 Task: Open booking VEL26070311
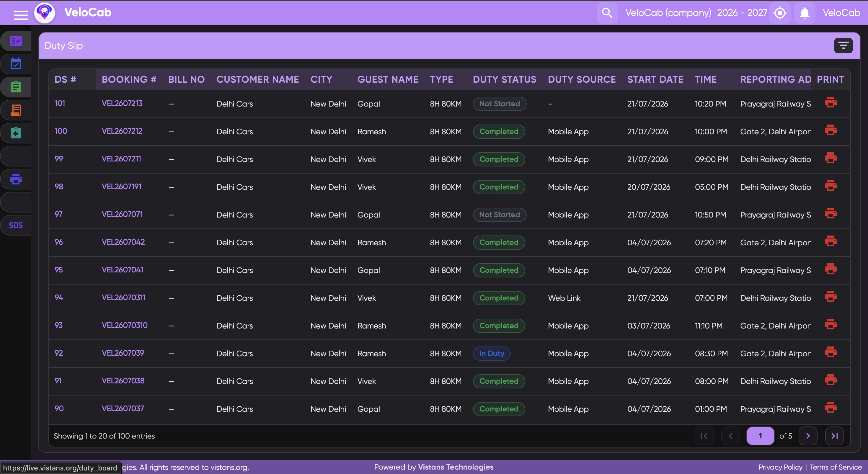point(124,298)
